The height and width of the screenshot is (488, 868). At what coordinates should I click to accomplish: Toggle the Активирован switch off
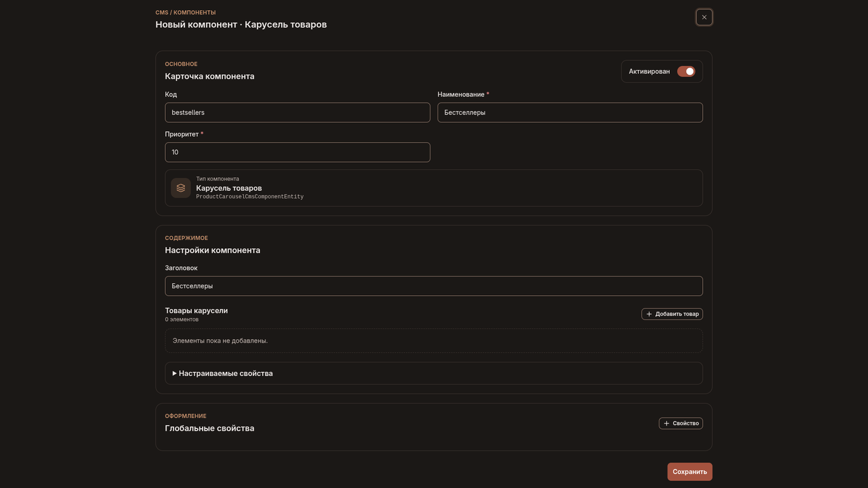pos(686,71)
